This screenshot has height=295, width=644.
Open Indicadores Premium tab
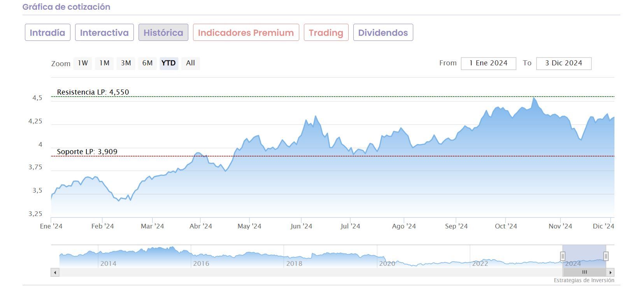[x=246, y=33]
